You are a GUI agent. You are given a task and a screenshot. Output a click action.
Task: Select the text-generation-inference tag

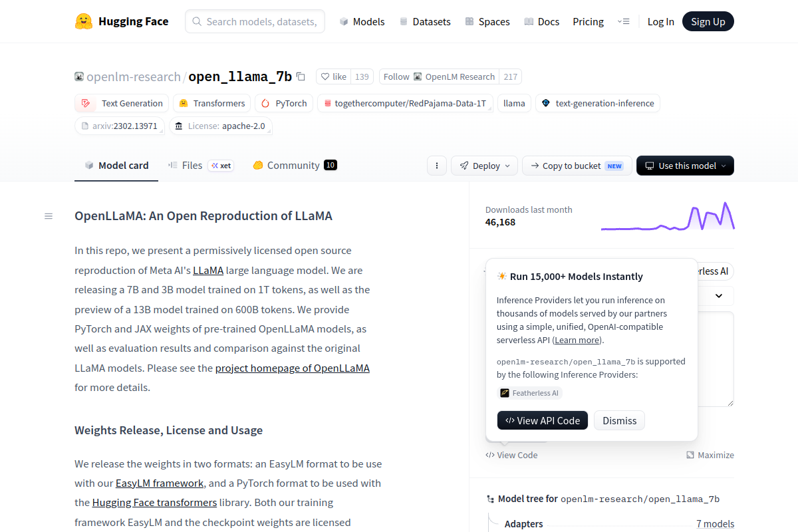598,103
